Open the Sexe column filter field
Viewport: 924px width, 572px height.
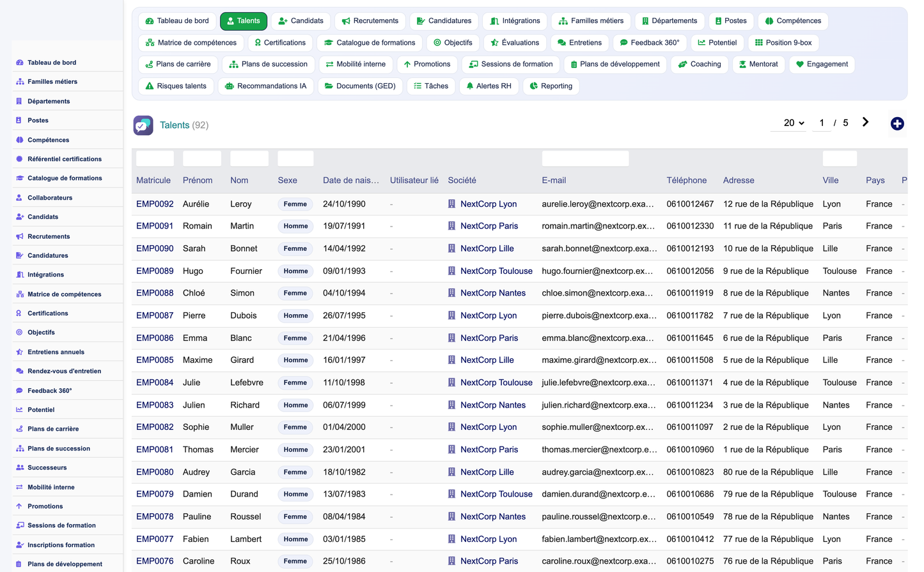295,159
